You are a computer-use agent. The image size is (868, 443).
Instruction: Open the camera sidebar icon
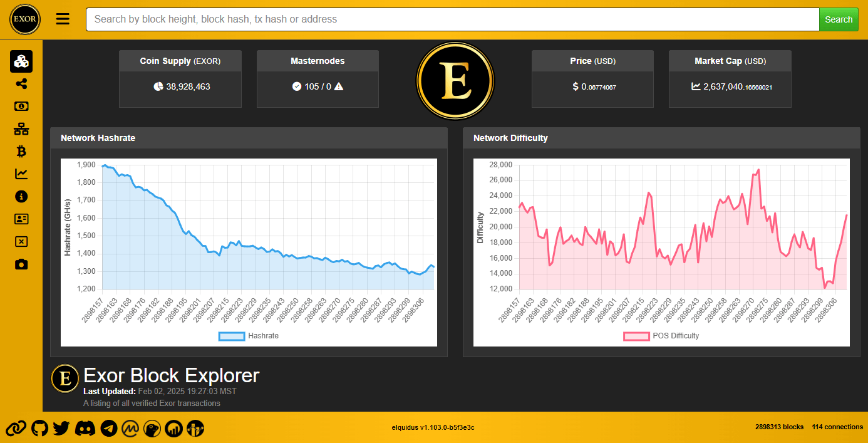click(21, 264)
